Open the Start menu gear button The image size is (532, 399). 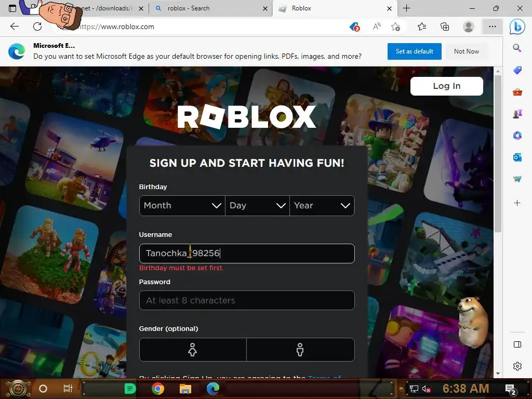click(x=18, y=389)
